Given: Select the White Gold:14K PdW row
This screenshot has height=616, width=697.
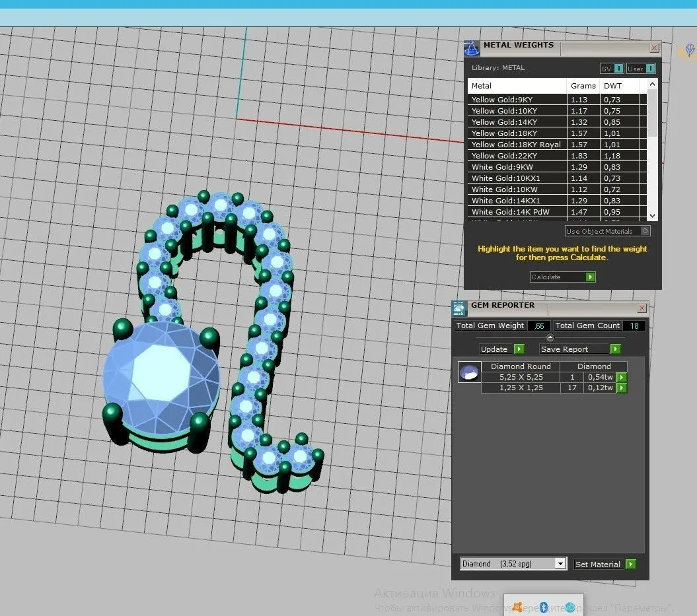Looking at the screenshot, I should tap(557, 212).
